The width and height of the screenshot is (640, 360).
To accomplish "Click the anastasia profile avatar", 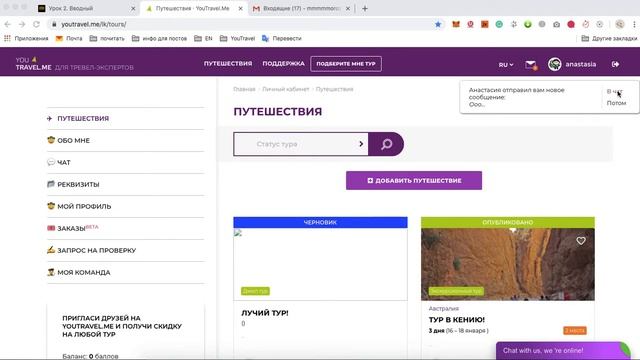I will [554, 64].
